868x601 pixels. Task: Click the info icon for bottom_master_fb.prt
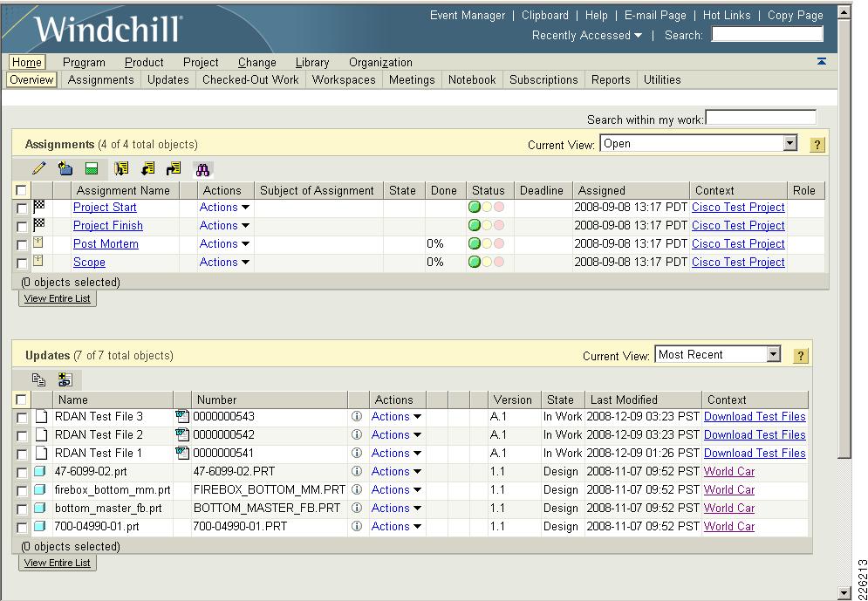pos(357,508)
